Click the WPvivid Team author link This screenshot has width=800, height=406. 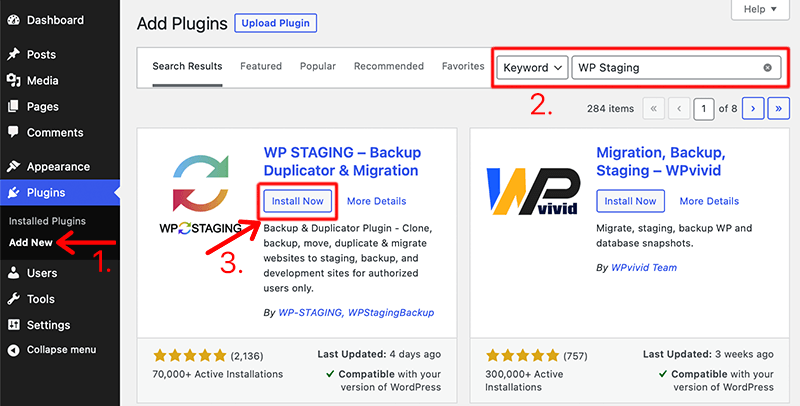coord(644,268)
